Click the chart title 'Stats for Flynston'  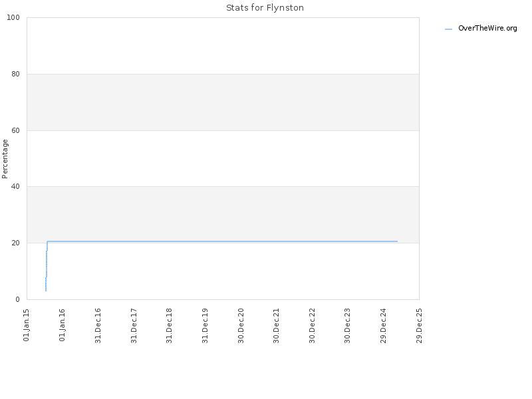coord(265,7)
